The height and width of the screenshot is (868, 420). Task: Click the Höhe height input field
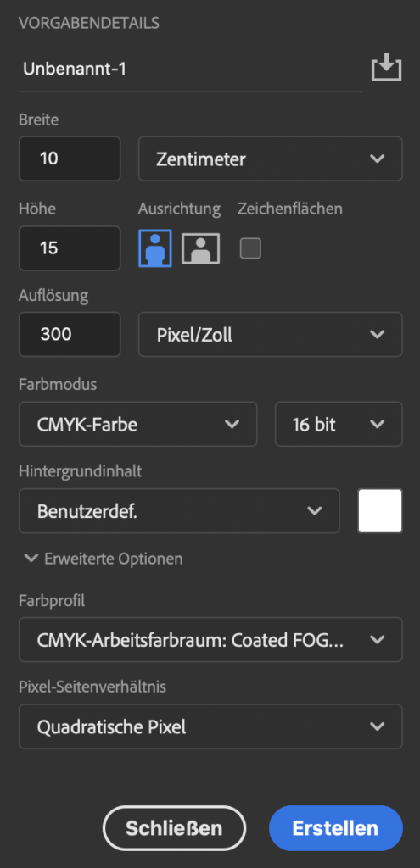[x=70, y=248]
